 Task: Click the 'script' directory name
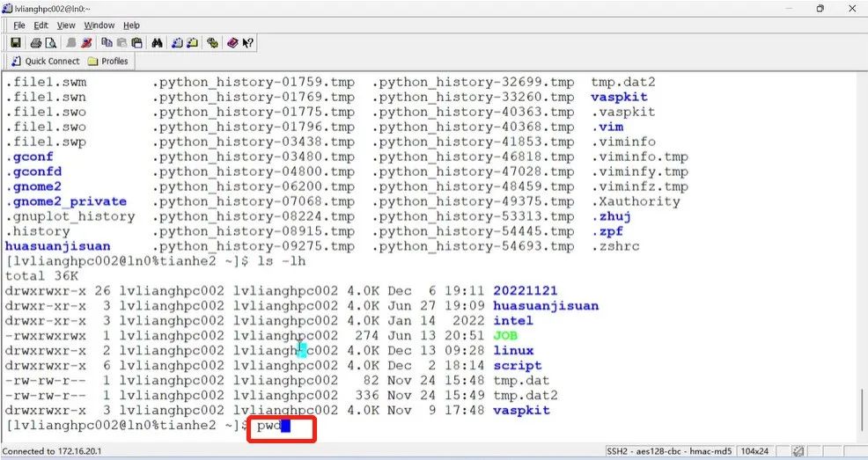(x=517, y=366)
